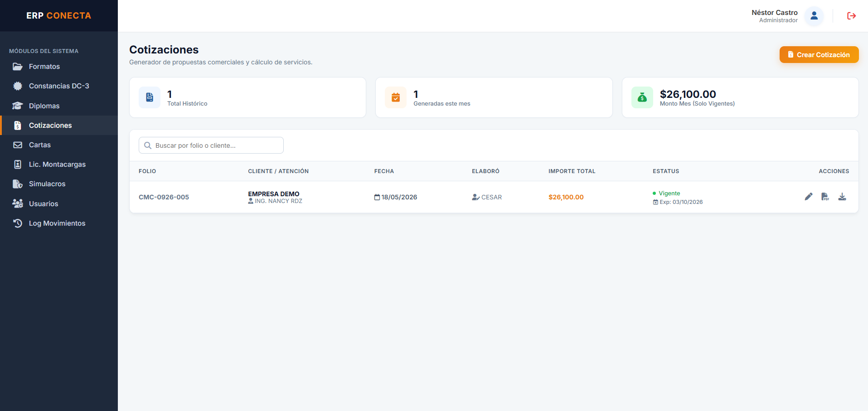
Task: Click the ERP CONECTA logo
Action: [x=59, y=15]
